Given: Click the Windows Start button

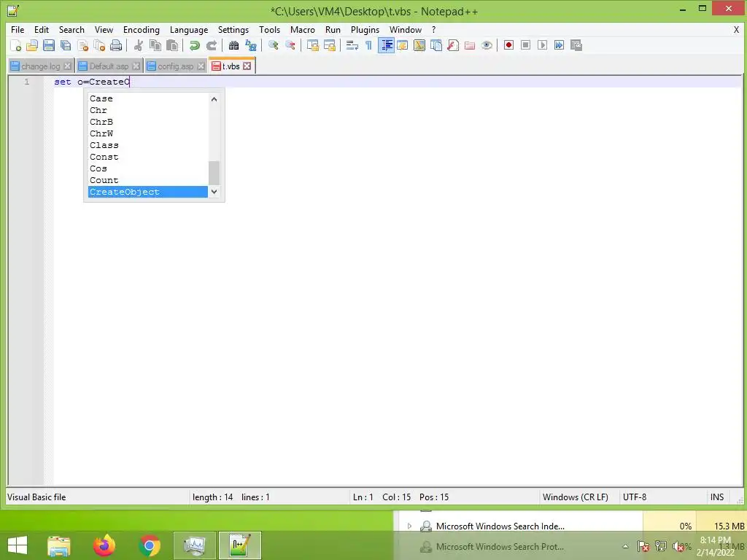Looking at the screenshot, I should pos(18,545).
